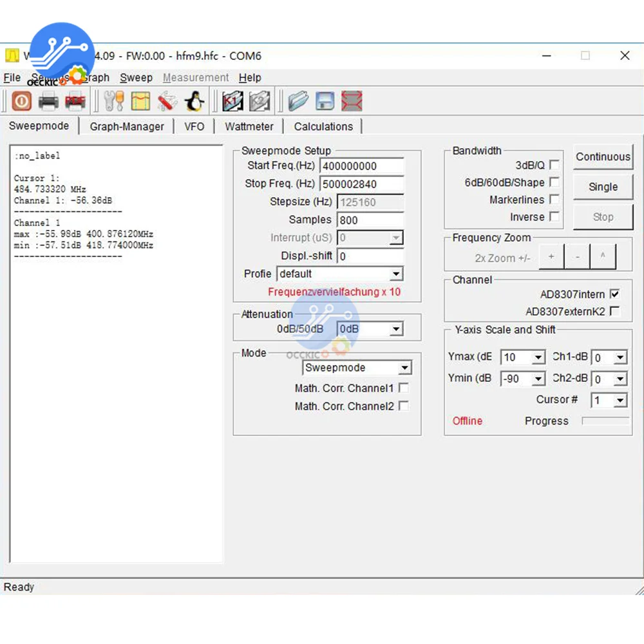Click the Progress bar indicator
644x644 pixels.
coord(605,421)
